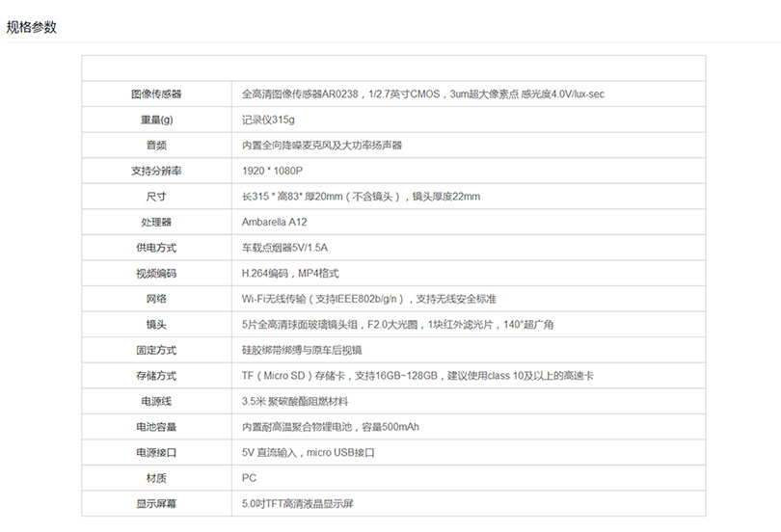Click the micro USB接口 value
The width and height of the screenshot is (781, 532).
coord(308,452)
